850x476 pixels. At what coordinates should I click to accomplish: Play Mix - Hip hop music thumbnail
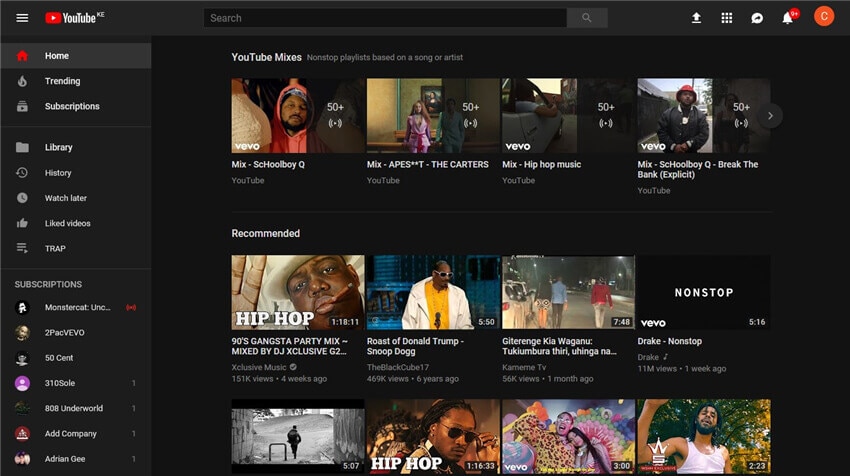point(568,115)
